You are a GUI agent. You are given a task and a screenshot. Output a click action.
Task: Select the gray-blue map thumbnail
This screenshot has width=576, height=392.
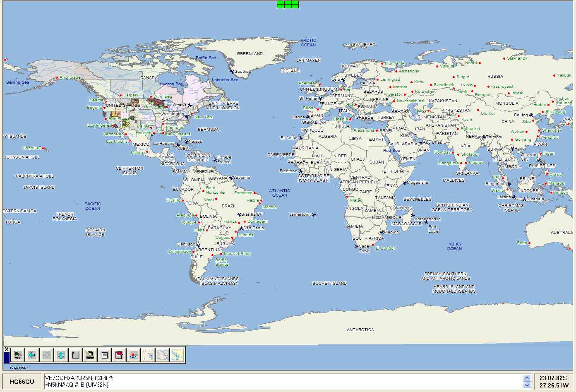[x=163, y=355]
